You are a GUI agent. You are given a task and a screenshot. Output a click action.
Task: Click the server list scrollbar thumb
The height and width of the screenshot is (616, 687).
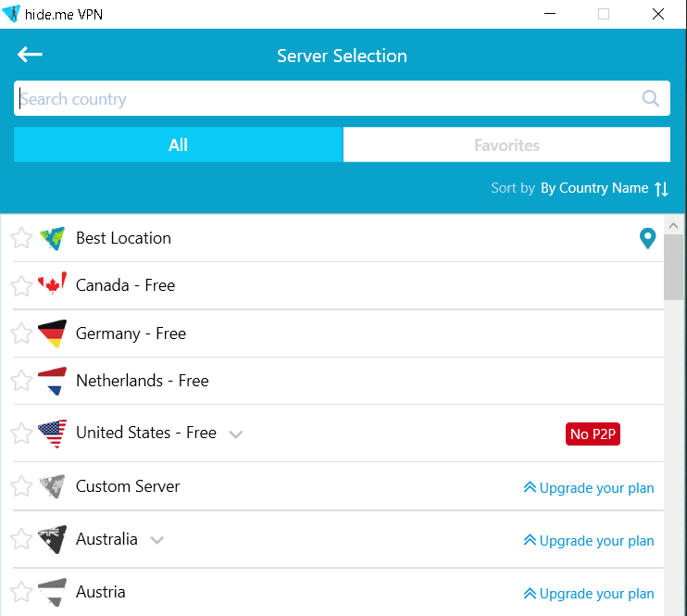(x=673, y=267)
